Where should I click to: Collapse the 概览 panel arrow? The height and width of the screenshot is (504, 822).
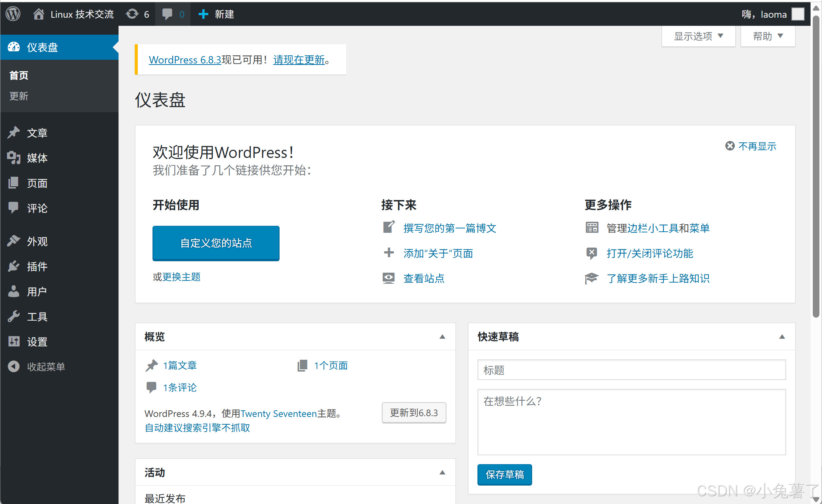point(442,336)
